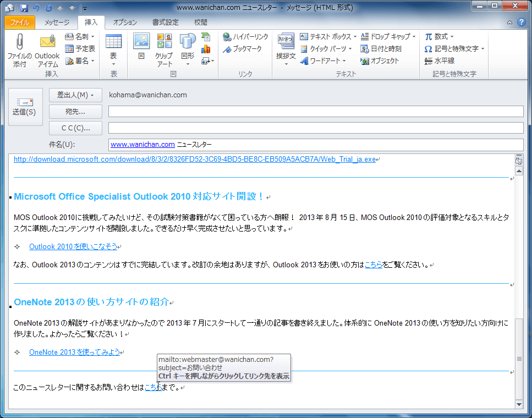This screenshot has width=532, height=418.
Task: Insert a chart using graph icon
Action: click(x=206, y=49)
